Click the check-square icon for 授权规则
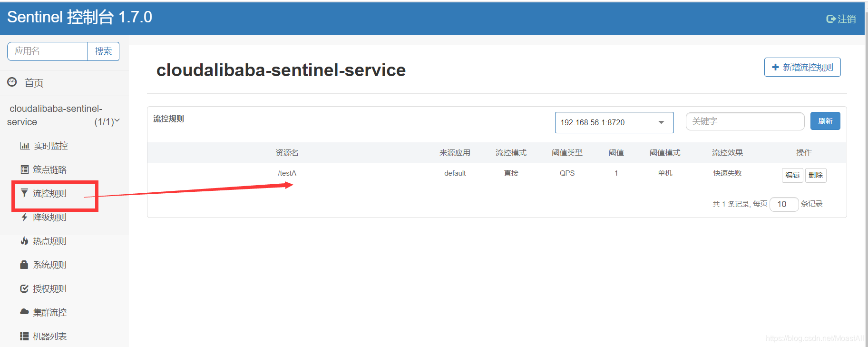This screenshot has width=868, height=347. click(24, 288)
